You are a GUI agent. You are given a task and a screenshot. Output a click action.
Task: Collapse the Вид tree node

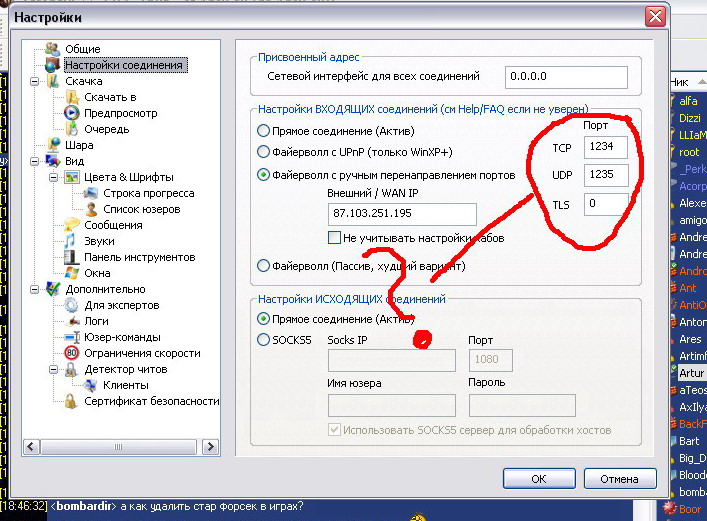tap(34, 161)
